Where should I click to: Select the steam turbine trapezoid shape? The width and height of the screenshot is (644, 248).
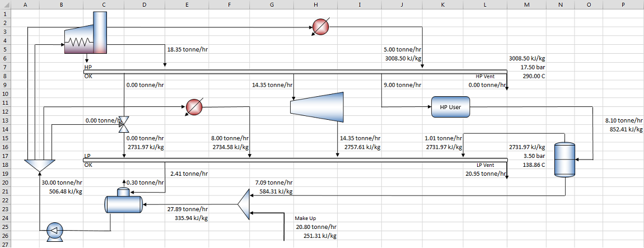tap(316, 107)
